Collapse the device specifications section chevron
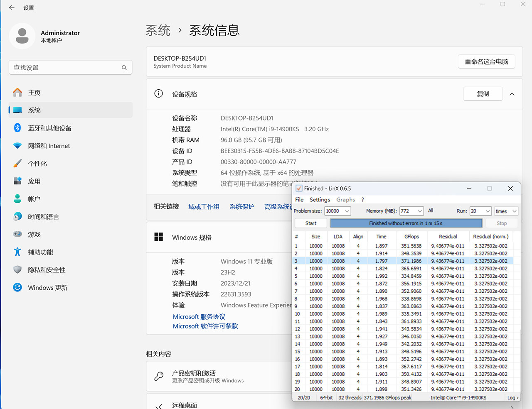This screenshot has width=532, height=409. 512,94
